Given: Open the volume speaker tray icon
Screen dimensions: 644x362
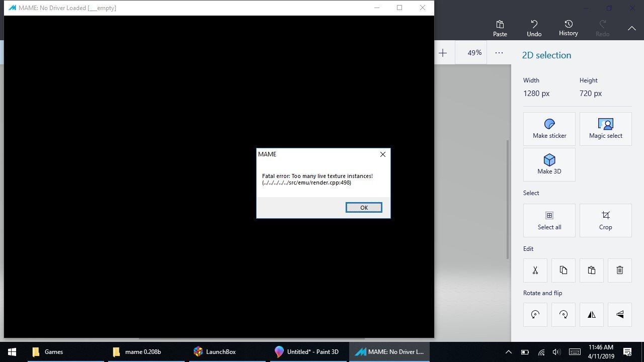Looking at the screenshot, I should click(556, 352).
